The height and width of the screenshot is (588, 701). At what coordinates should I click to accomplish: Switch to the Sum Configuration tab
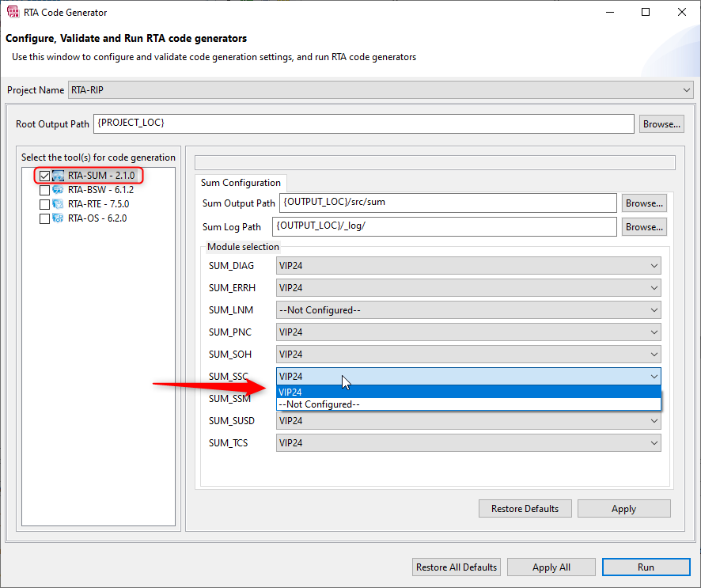(x=241, y=183)
